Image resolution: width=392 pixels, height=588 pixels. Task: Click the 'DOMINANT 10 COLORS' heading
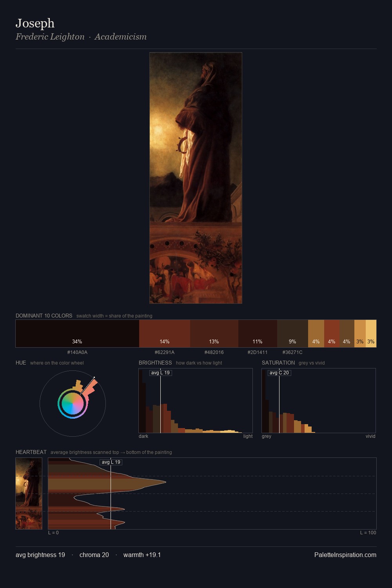point(44,316)
